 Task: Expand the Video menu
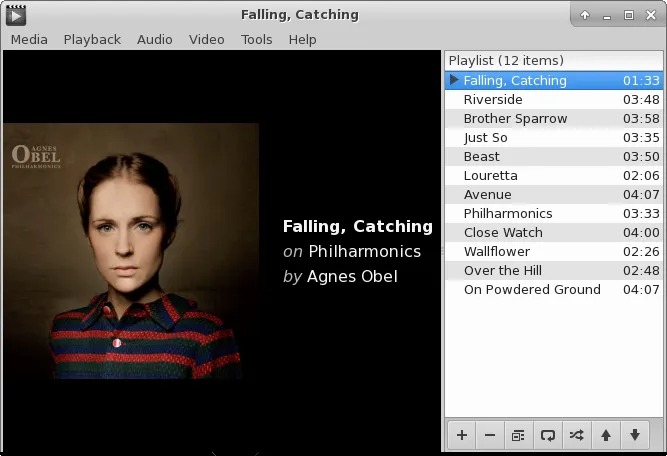[x=207, y=39]
